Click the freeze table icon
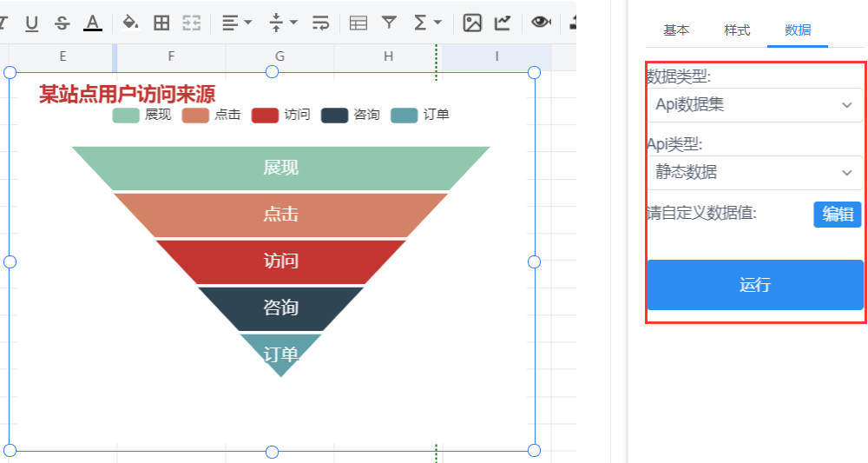868x463 pixels. (358, 23)
